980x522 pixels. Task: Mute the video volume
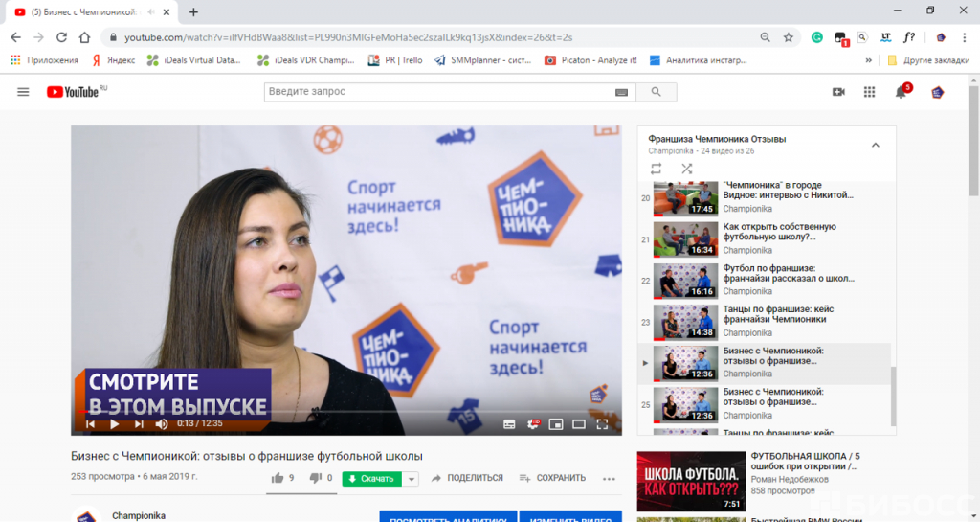[161, 424]
